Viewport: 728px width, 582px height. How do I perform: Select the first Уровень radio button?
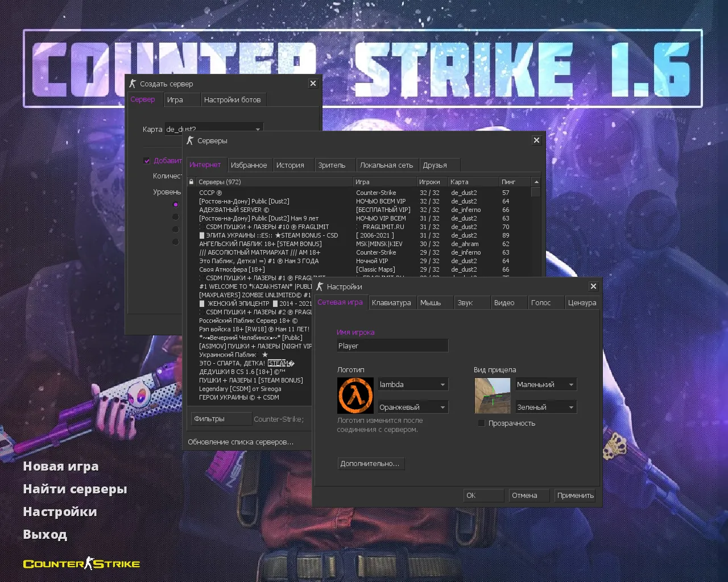175,204
